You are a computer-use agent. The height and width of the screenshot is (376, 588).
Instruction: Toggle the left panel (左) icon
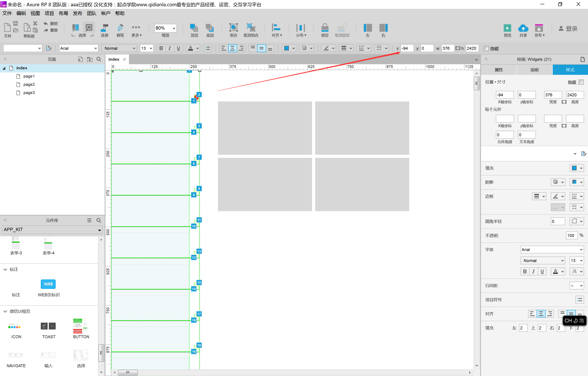[x=368, y=28]
